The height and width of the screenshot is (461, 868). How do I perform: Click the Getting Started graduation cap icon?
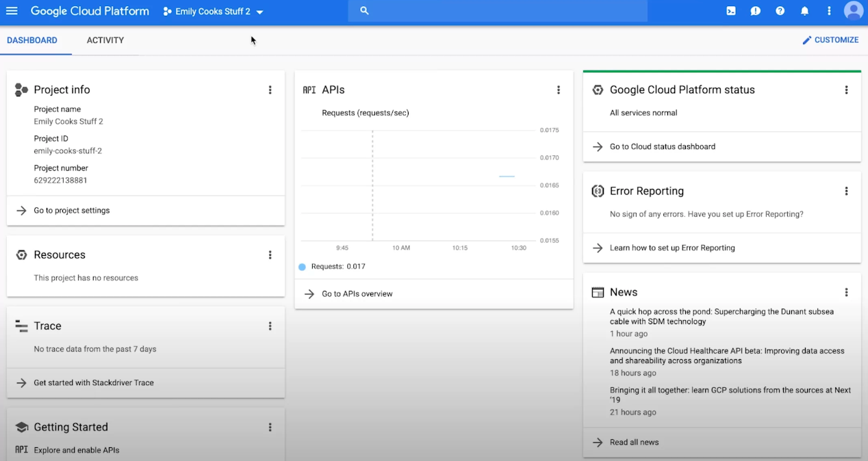click(x=21, y=427)
